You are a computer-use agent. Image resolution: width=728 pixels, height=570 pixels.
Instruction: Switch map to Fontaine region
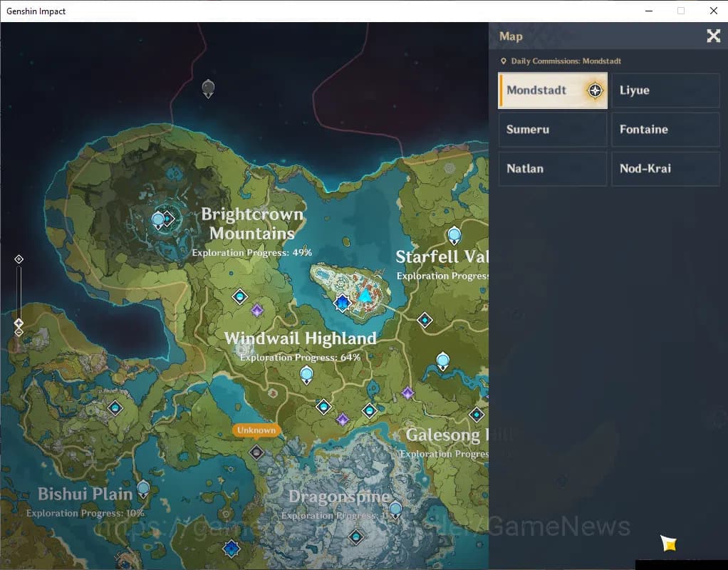pyautogui.click(x=665, y=129)
